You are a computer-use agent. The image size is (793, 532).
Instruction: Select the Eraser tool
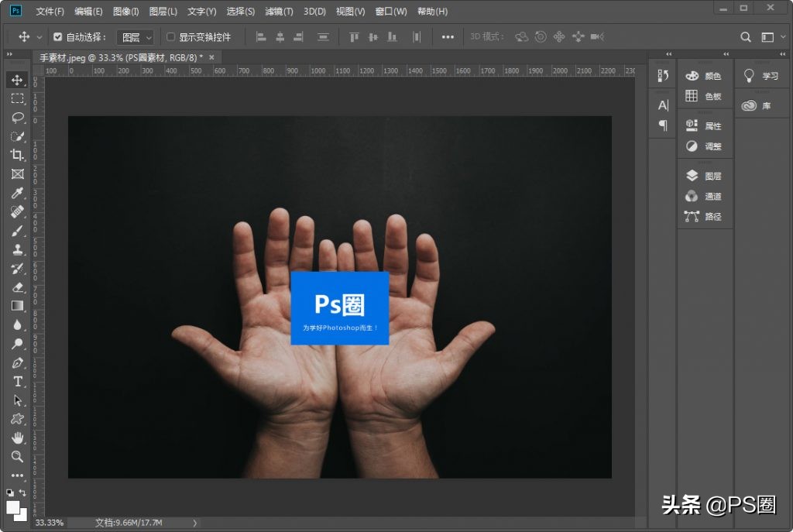pyautogui.click(x=17, y=287)
